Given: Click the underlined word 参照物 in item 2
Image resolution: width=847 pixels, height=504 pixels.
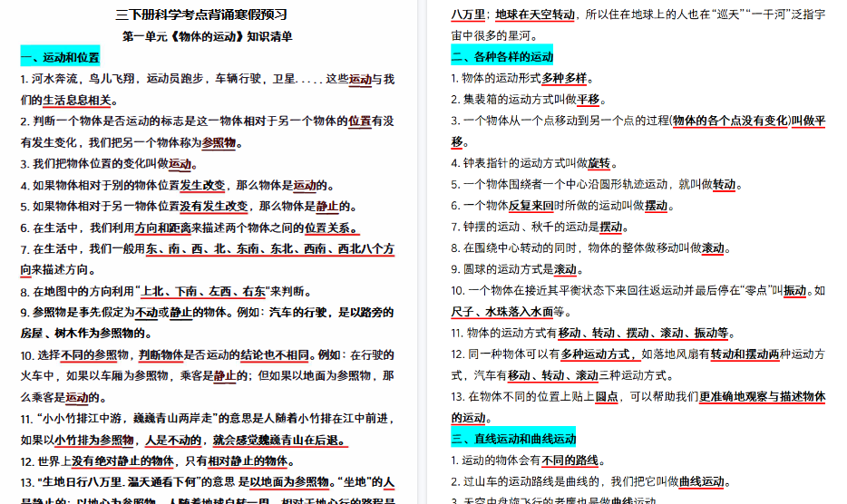Looking at the screenshot, I should [x=219, y=142].
